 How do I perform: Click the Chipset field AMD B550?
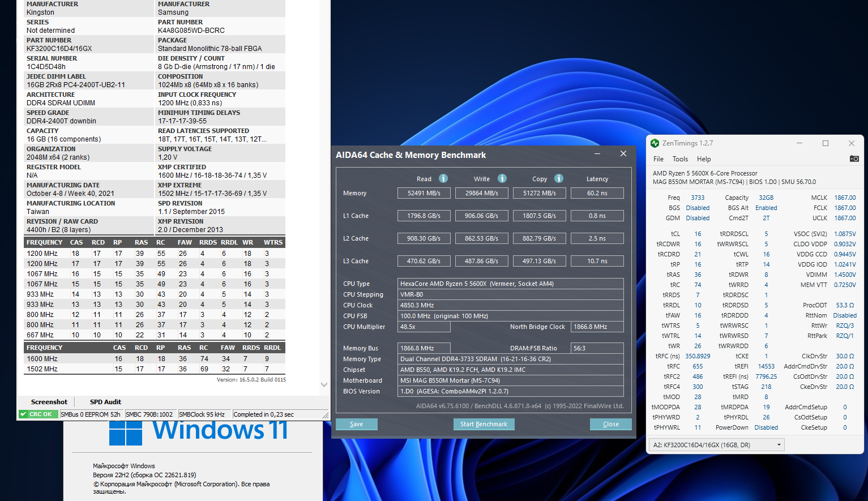[511, 370]
